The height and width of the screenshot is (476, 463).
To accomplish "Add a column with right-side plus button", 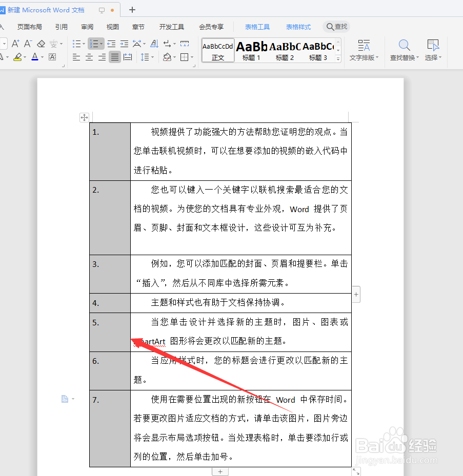I will tap(356, 294).
